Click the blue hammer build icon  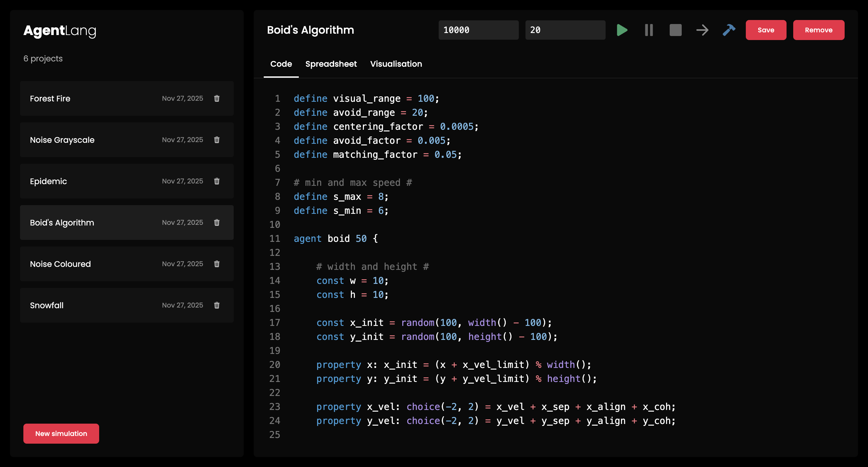[729, 30]
